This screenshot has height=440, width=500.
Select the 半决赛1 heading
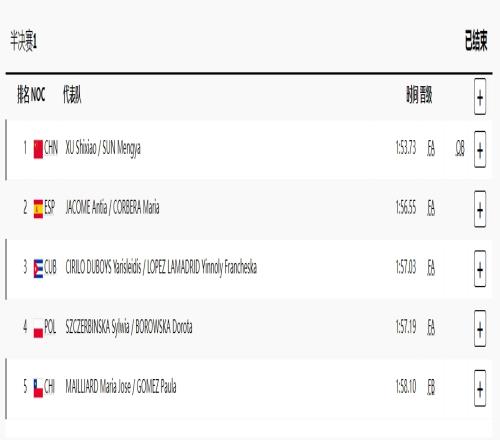tap(23, 41)
